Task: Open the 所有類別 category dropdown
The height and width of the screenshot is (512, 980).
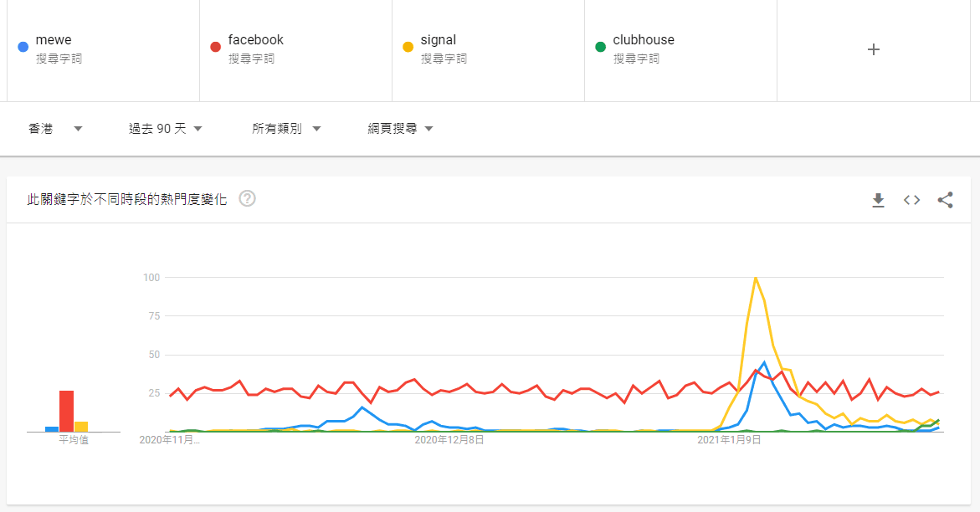Action: 287,129
